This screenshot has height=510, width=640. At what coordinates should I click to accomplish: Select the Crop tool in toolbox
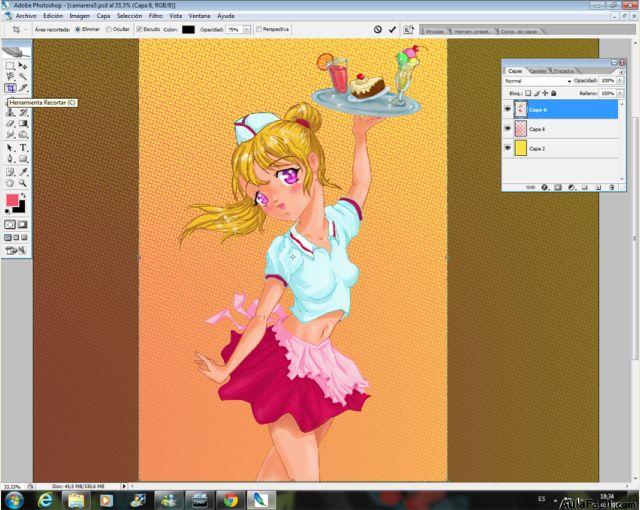click(10, 88)
